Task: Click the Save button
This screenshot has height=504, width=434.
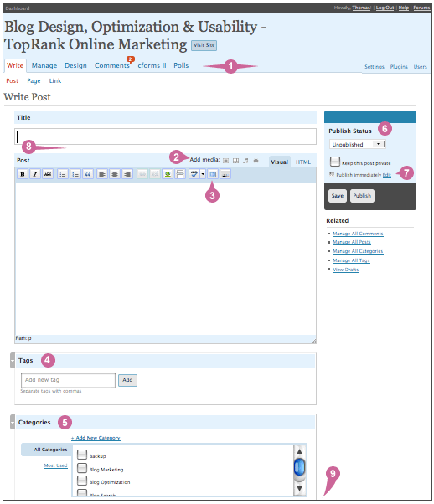Action: [x=338, y=196]
